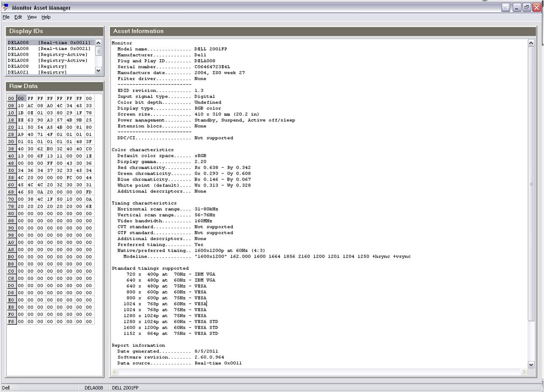Select the DELA008 [Registry-Active] entry
The height and width of the screenshot is (392, 544).
(51, 54)
